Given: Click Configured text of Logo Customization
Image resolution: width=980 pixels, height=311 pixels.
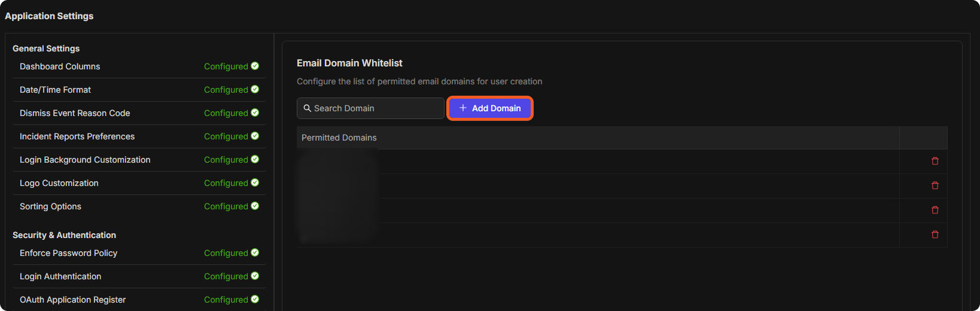Looking at the screenshot, I should click(x=226, y=183).
